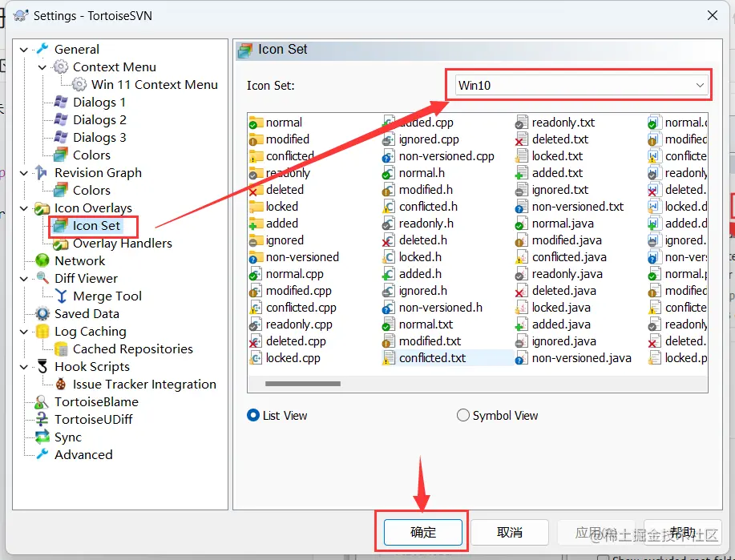Click the 确定 (OK) button

pyautogui.click(x=422, y=532)
